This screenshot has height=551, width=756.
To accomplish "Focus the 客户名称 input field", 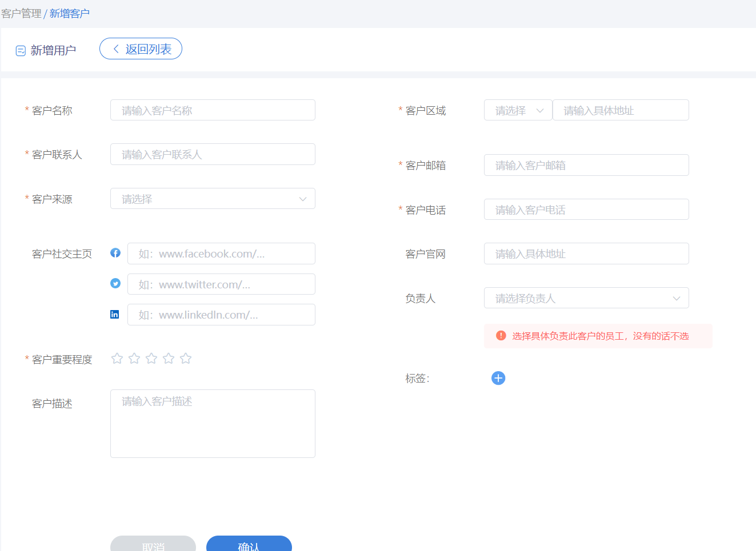I will click(213, 110).
